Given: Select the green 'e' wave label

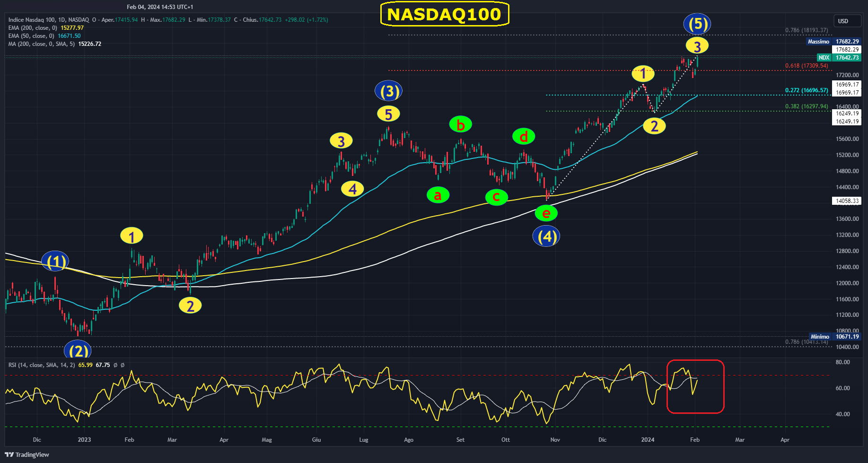Looking at the screenshot, I should point(546,213).
